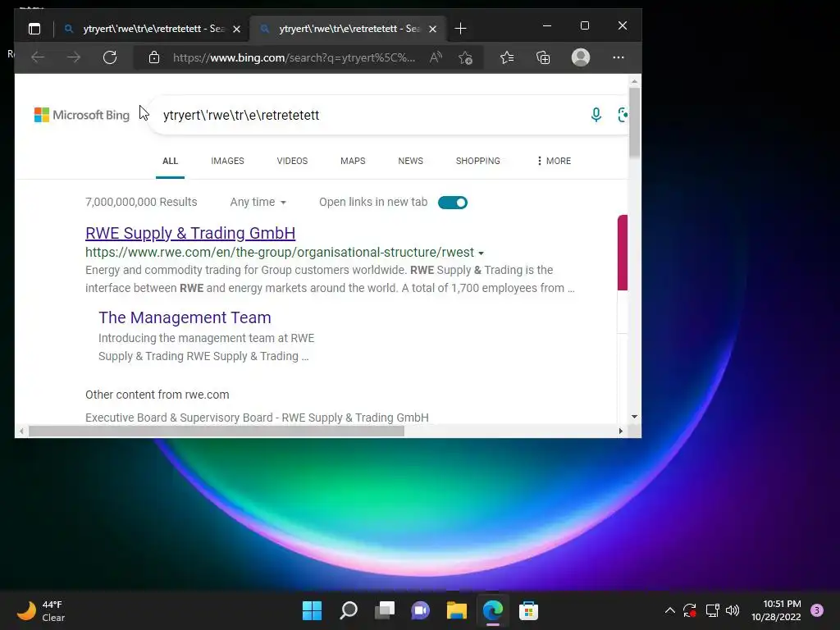This screenshot has height=630, width=840.
Task: Click the vertical page scrollbar thumb
Action: (x=634, y=123)
